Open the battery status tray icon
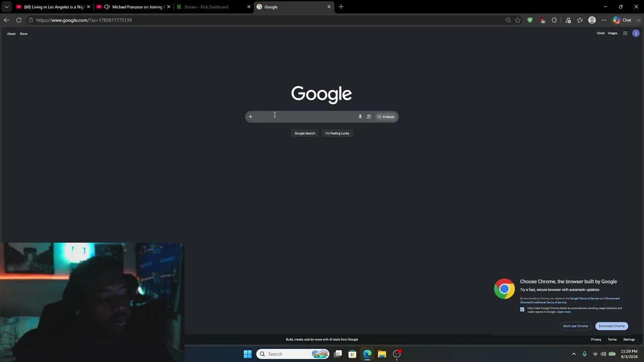644x362 pixels. pos(612,354)
